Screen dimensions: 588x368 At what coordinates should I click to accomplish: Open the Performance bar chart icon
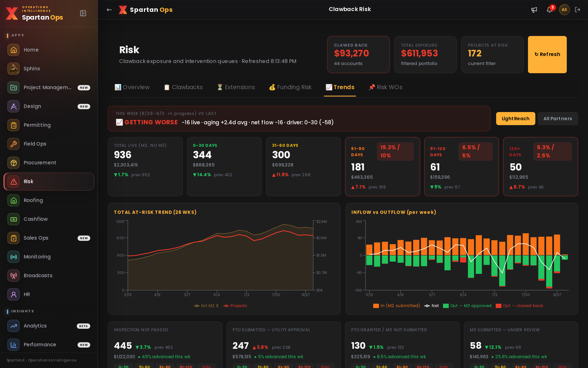coord(14,345)
